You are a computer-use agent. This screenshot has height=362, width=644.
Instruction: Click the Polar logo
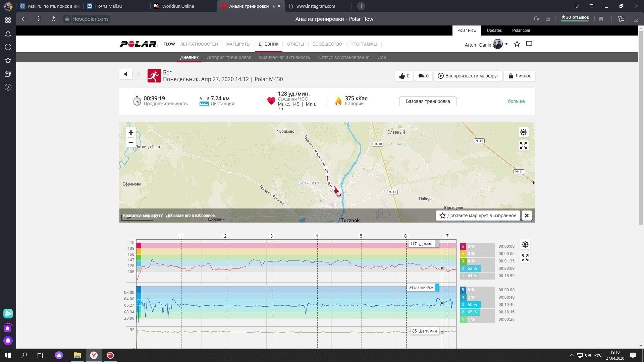(139, 44)
